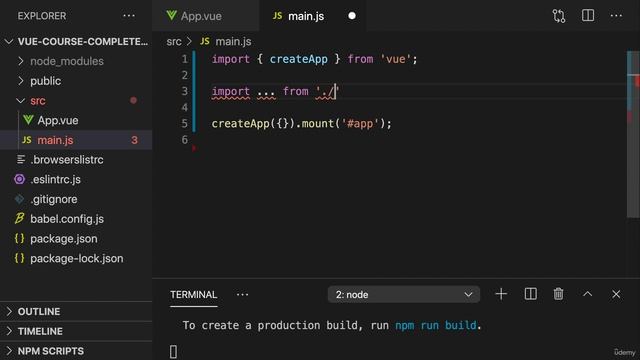Click the ESLint icon beside .eslintrc.js
Screen dimensions: 640x360
(19, 179)
